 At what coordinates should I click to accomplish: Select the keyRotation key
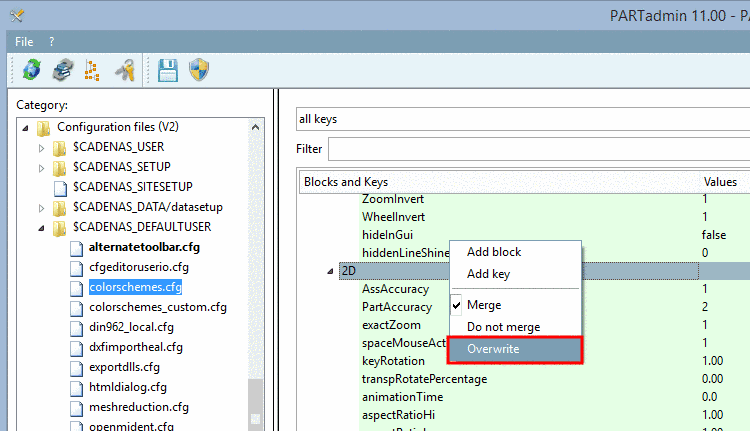[x=393, y=361]
